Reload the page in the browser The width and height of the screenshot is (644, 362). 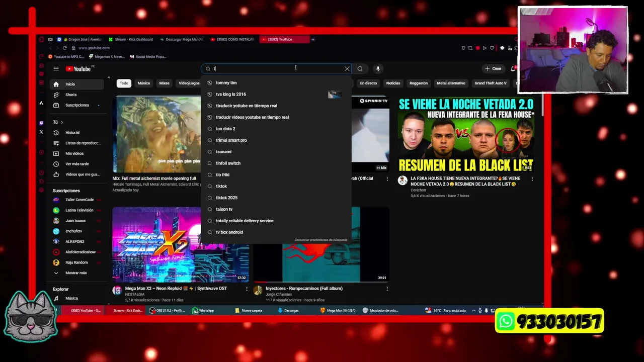coord(64,48)
